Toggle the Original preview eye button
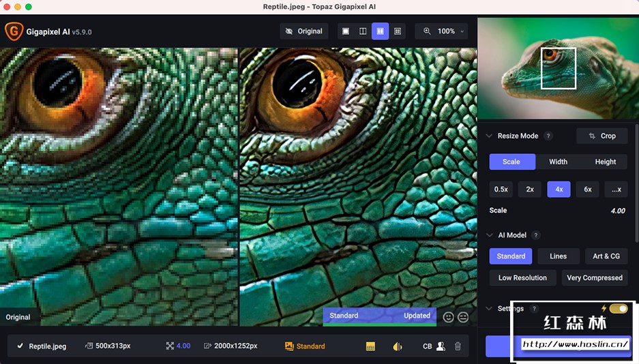 click(x=304, y=31)
